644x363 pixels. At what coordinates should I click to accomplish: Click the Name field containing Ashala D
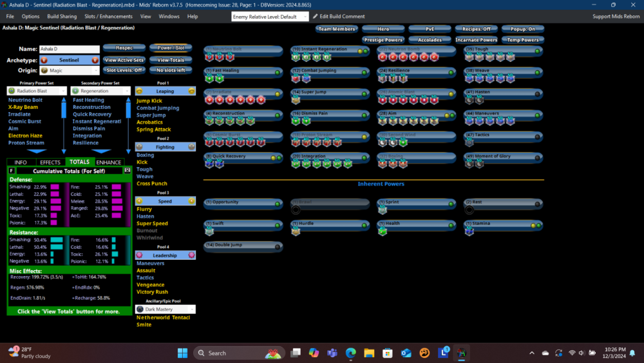(x=69, y=49)
